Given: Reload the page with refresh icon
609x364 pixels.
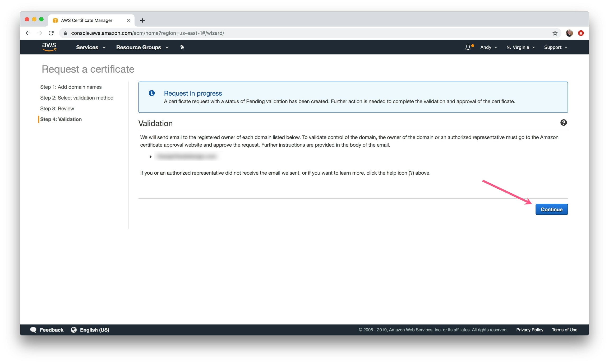Looking at the screenshot, I should [x=51, y=33].
